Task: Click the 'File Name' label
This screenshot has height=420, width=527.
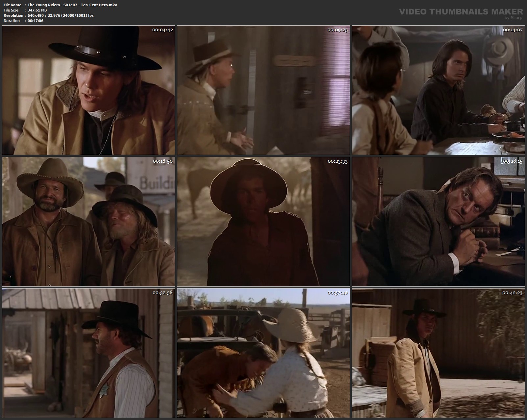Action: tap(12, 5)
